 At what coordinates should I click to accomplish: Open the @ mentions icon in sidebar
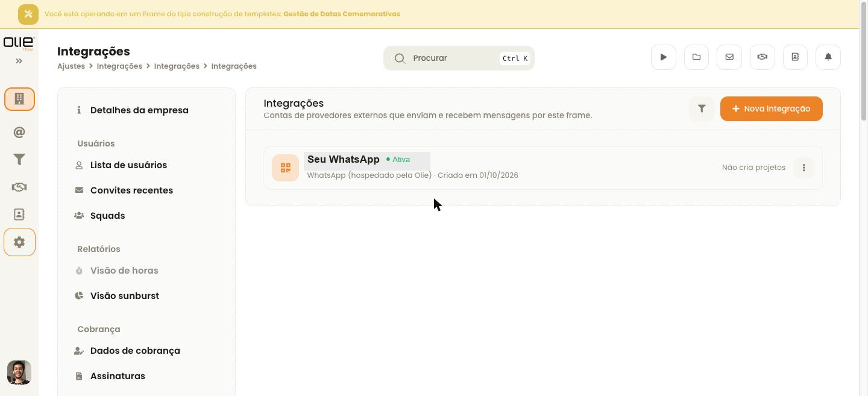pos(19,132)
